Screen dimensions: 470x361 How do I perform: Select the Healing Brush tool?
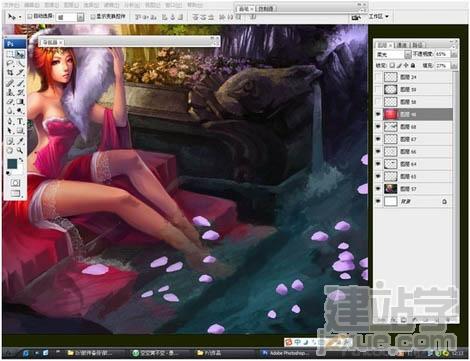tap(10, 82)
